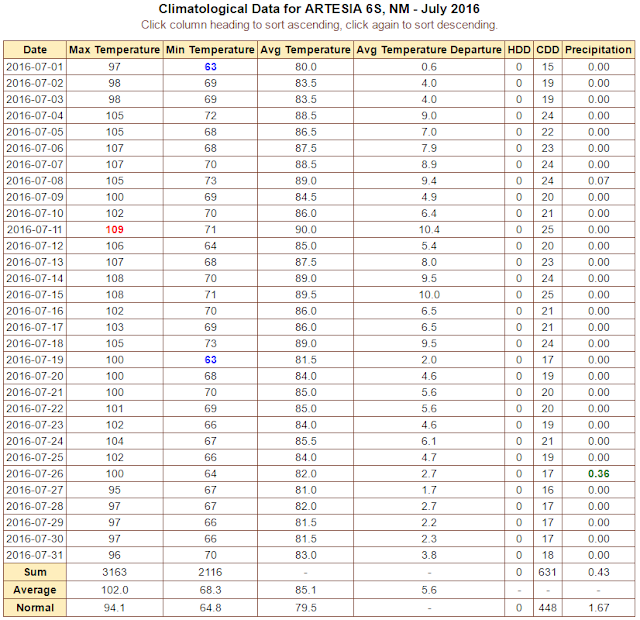Sort by CDD column heading
Viewport: 640px width, 620px height.
pos(548,50)
